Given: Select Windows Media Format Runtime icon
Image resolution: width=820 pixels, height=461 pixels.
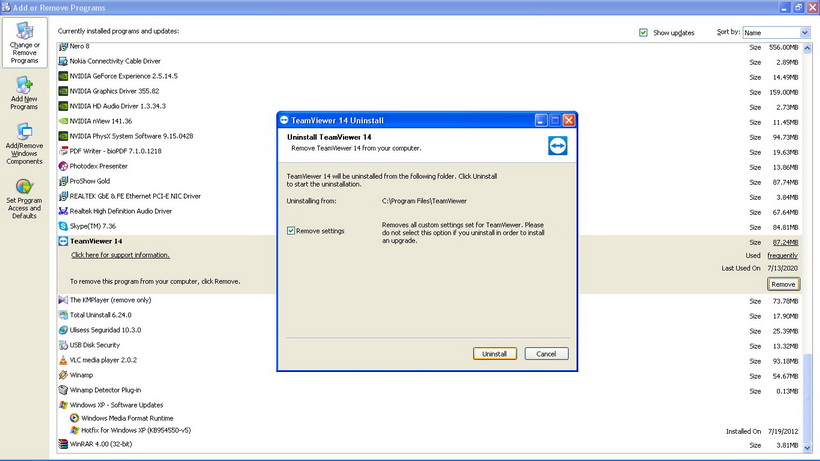Looking at the screenshot, I should [74, 418].
